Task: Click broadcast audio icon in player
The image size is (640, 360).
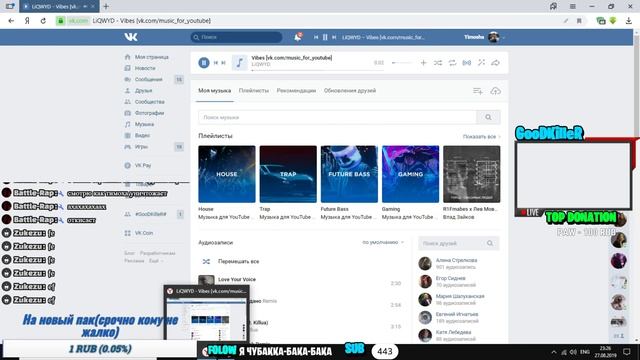Action: click(467, 62)
